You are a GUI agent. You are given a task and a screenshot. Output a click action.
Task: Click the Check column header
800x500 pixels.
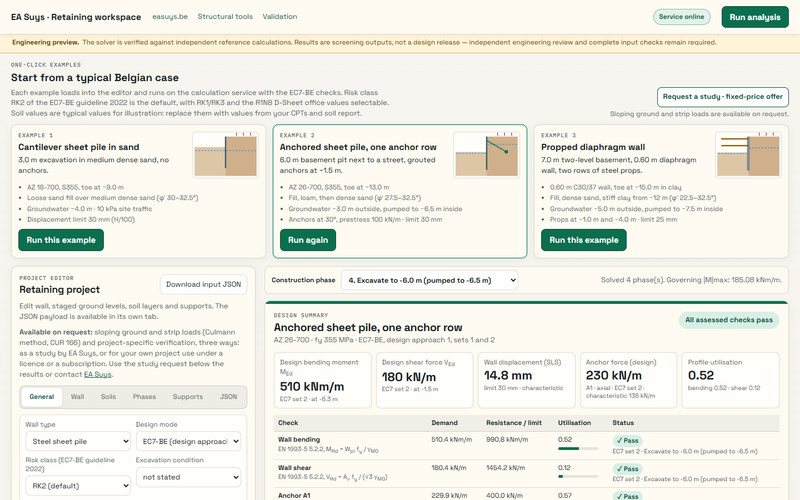click(288, 422)
